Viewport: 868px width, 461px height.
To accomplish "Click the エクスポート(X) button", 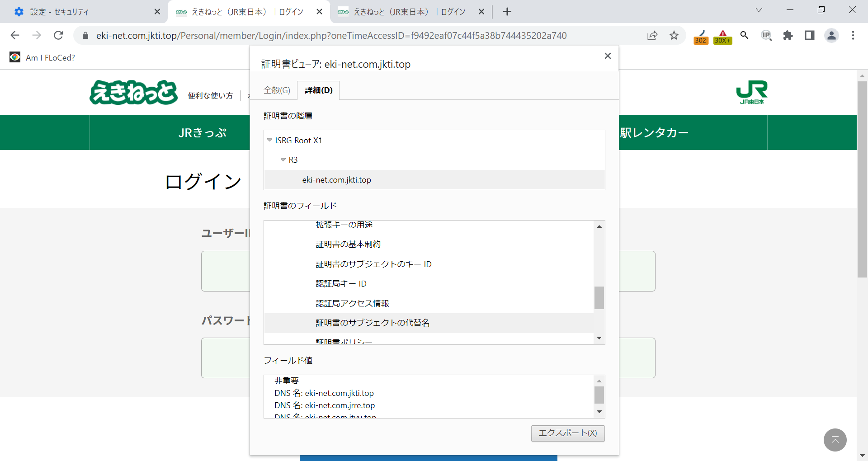I will coord(568,433).
